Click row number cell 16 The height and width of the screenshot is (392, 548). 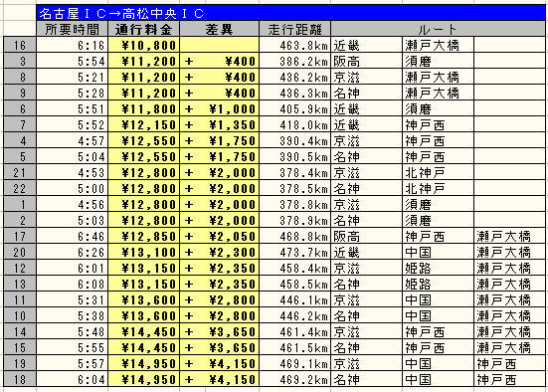coord(20,45)
